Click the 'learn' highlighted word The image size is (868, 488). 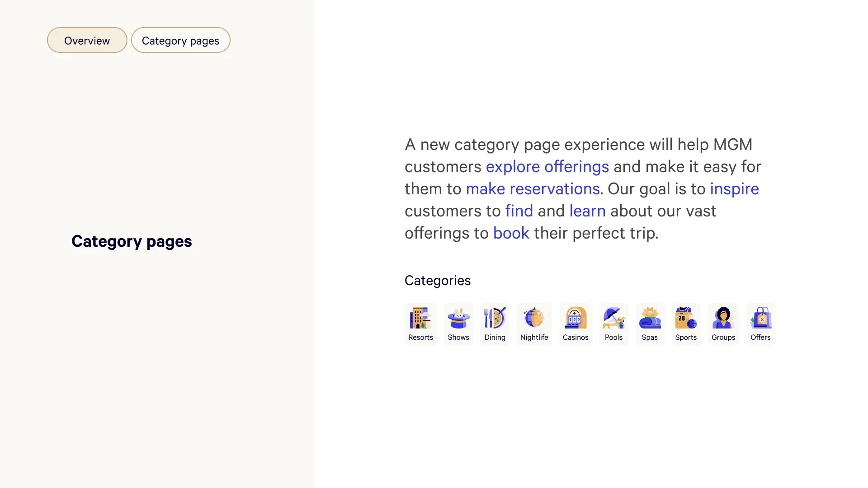[587, 211]
